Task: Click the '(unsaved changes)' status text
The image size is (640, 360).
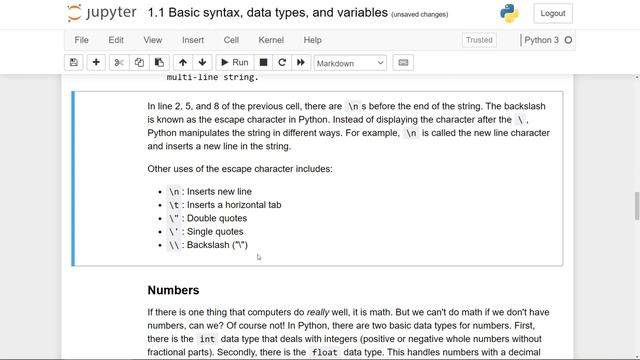Action: pos(420,15)
